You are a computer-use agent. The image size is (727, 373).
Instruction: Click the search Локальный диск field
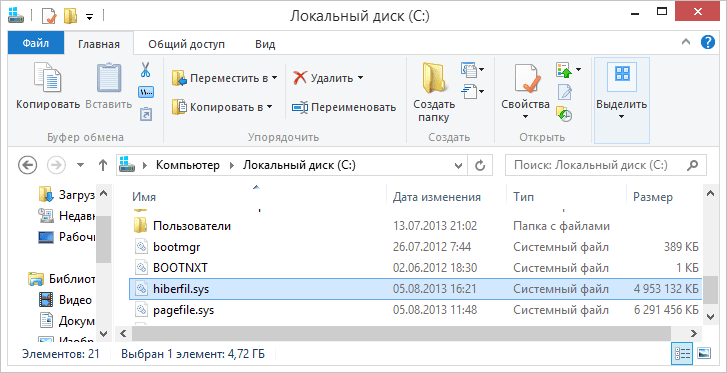tap(606, 165)
